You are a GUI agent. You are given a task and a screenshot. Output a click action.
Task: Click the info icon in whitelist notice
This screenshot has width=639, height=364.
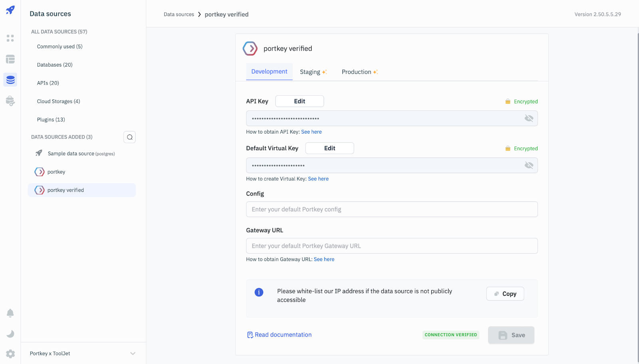259,293
